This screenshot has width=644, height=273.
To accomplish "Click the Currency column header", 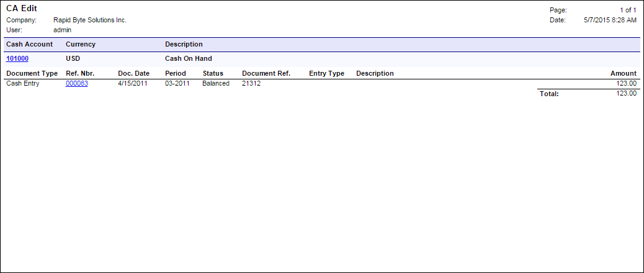I will pyautogui.click(x=81, y=45).
